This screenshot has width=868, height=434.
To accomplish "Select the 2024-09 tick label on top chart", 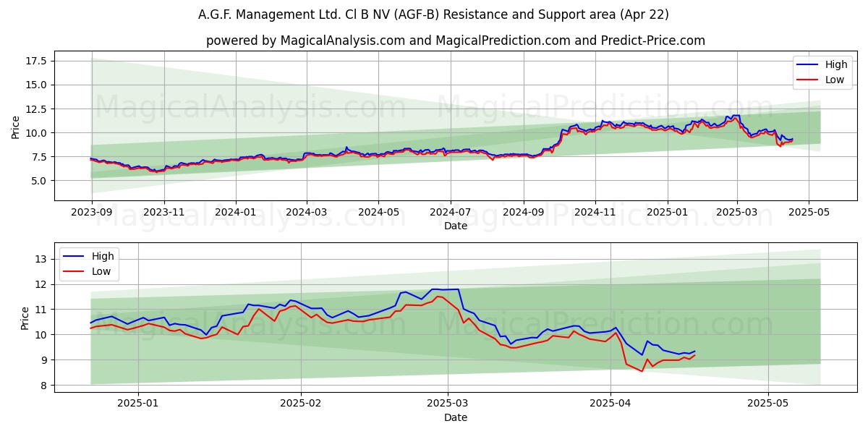I will pos(524,212).
